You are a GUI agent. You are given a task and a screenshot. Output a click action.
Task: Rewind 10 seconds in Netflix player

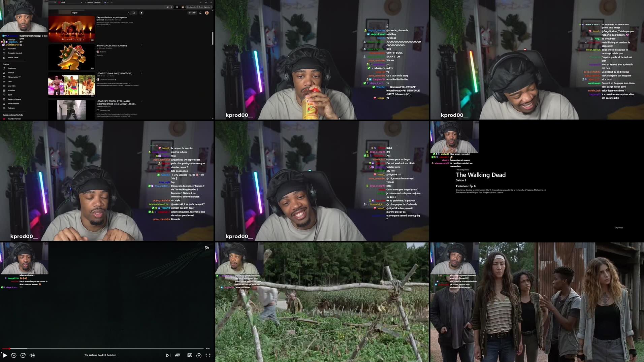tap(14, 355)
